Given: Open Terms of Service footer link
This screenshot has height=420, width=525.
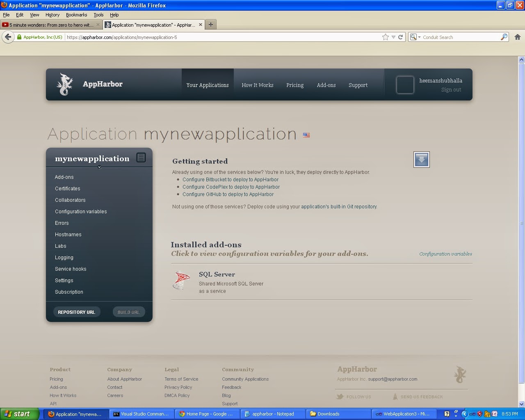Looking at the screenshot, I should (x=181, y=379).
